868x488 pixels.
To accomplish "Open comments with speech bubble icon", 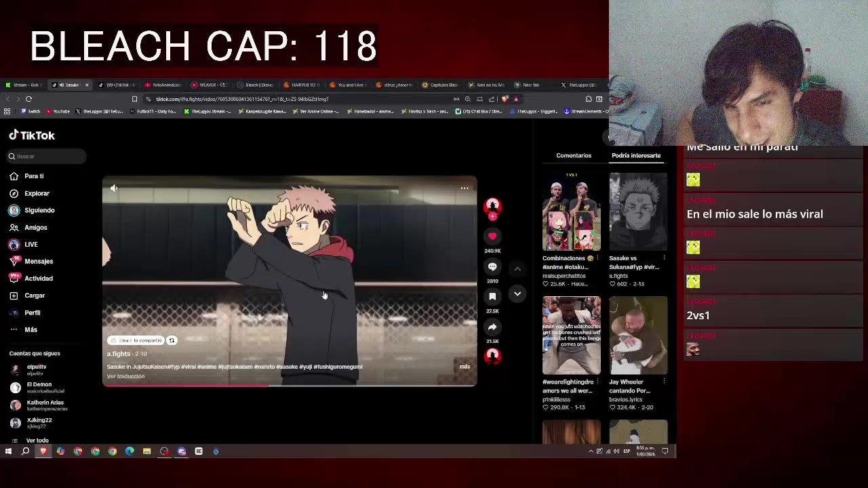I will 492,266.
